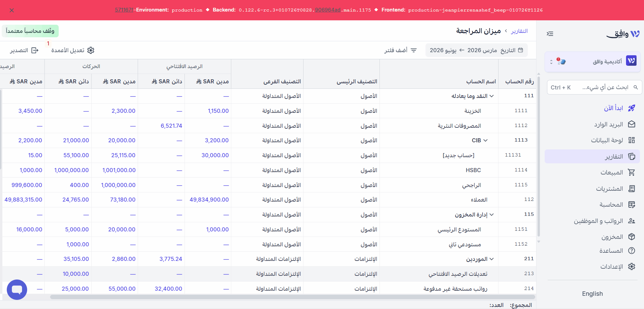Click opening debit 1,150.00 for الخزينة
The height and width of the screenshot is (309, 644).
(x=218, y=111)
